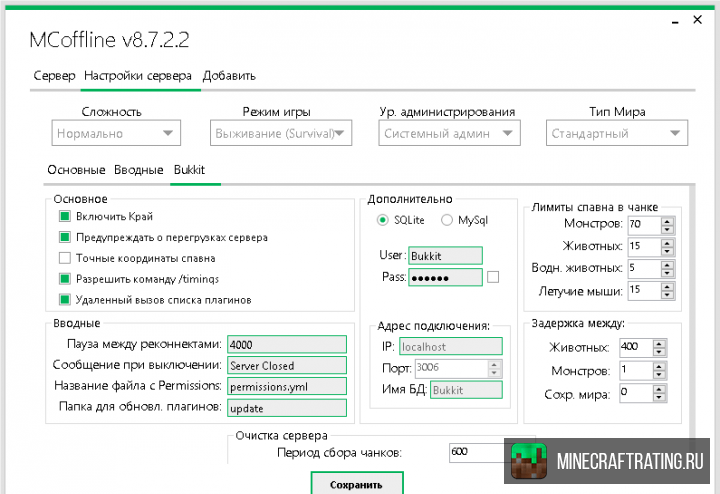Open the Добавить tab
The width and height of the screenshot is (720, 494).
229,76
